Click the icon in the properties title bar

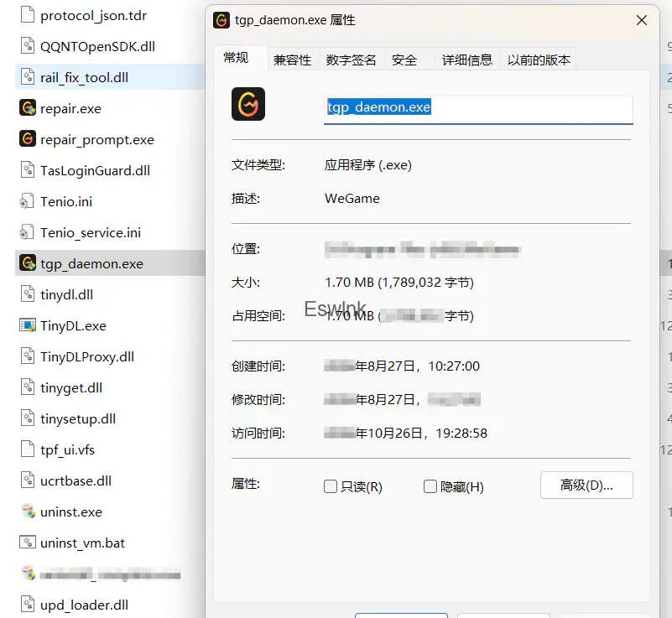click(221, 20)
